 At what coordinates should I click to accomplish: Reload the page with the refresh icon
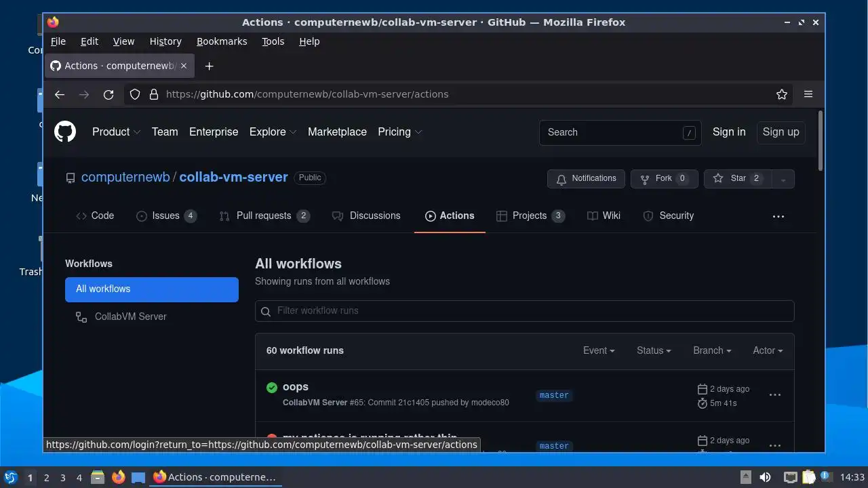(x=108, y=94)
